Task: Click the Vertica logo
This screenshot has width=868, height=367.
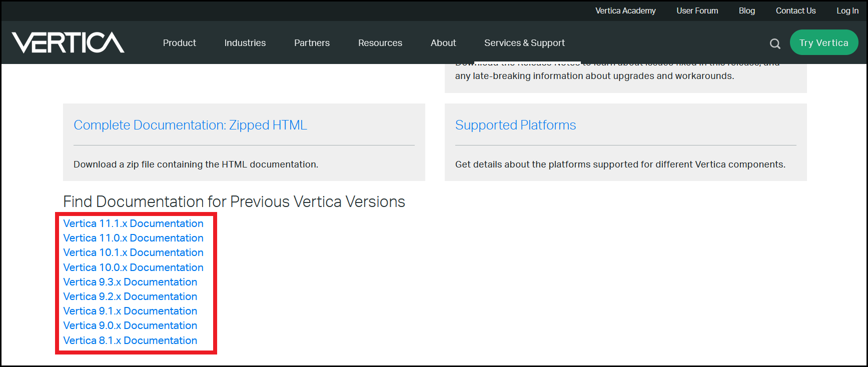Action: tap(68, 42)
